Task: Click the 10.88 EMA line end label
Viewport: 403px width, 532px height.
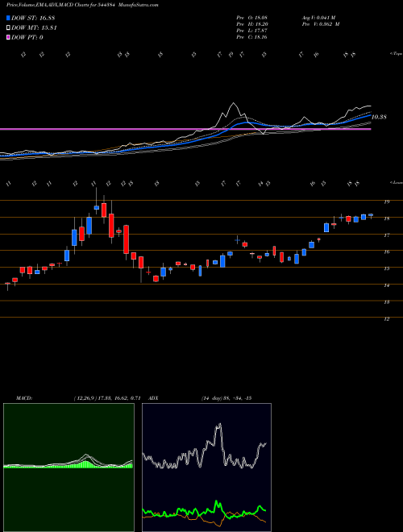Action: point(380,117)
